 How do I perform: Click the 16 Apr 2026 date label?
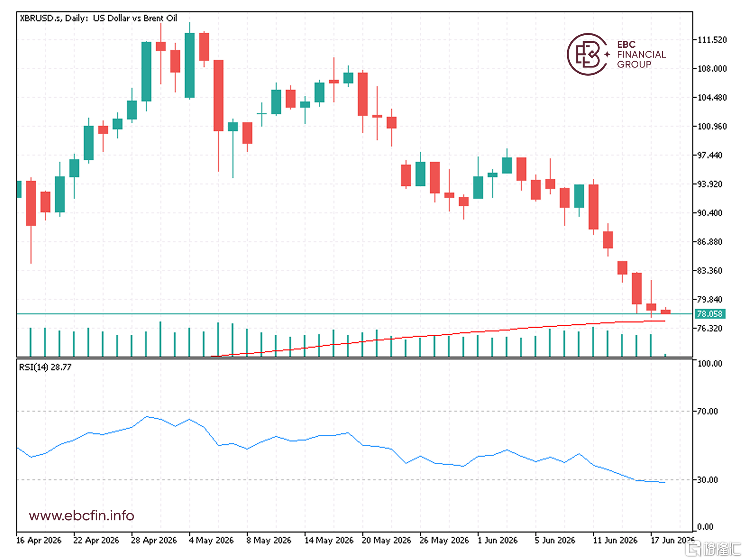[x=39, y=540]
